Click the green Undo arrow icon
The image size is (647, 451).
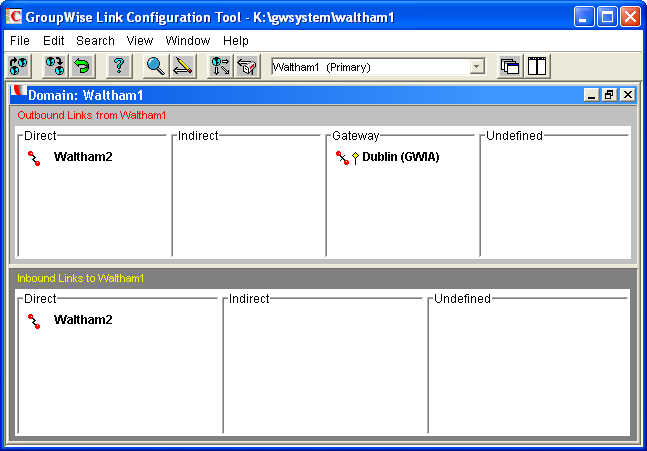[82, 66]
